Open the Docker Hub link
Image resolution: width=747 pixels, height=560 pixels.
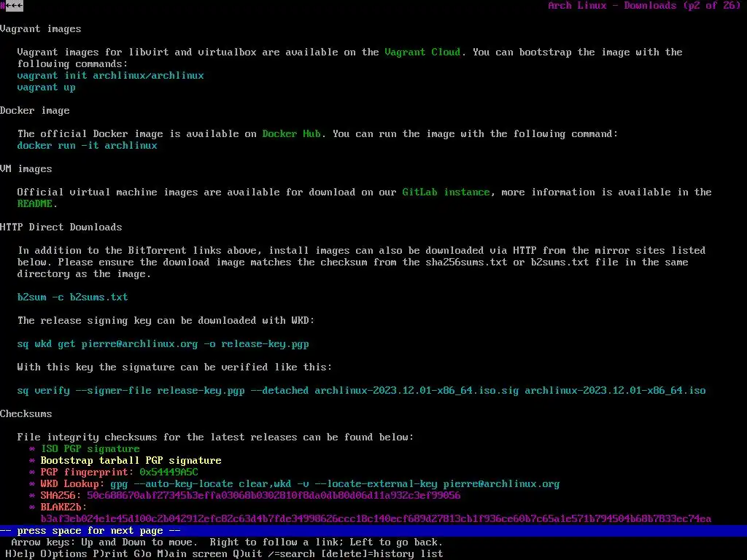[x=292, y=134]
